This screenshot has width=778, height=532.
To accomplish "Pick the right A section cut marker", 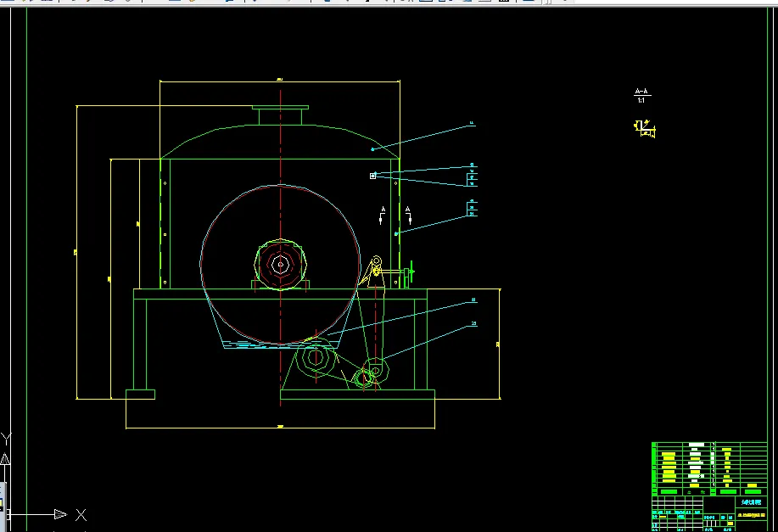I will click(408, 216).
